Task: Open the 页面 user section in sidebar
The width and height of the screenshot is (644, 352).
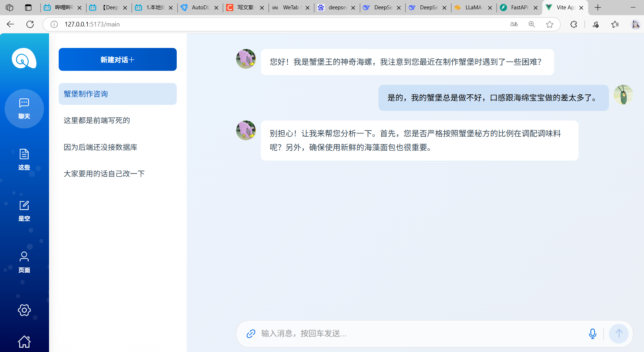Action: (24, 262)
